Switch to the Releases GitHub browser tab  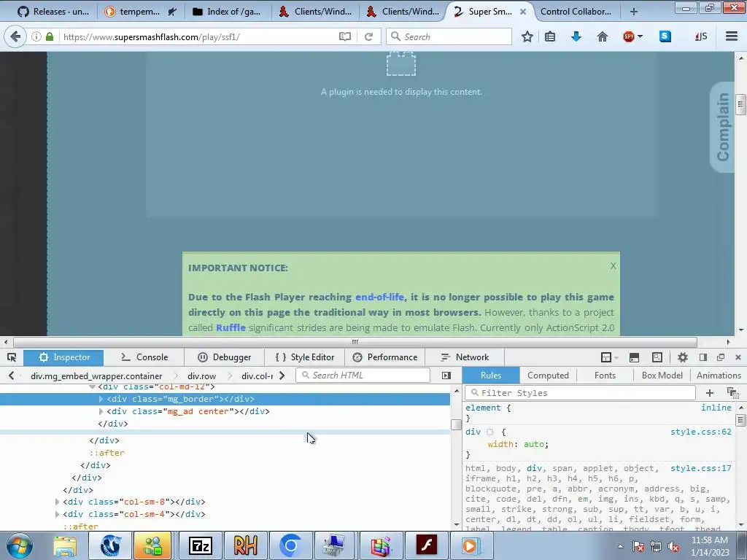[x=53, y=12]
